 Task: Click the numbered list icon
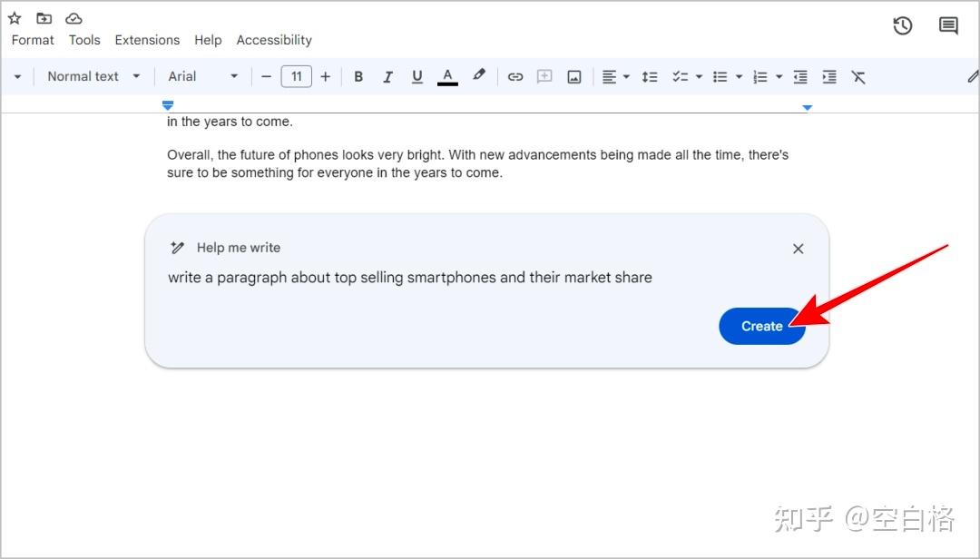pyautogui.click(x=760, y=77)
